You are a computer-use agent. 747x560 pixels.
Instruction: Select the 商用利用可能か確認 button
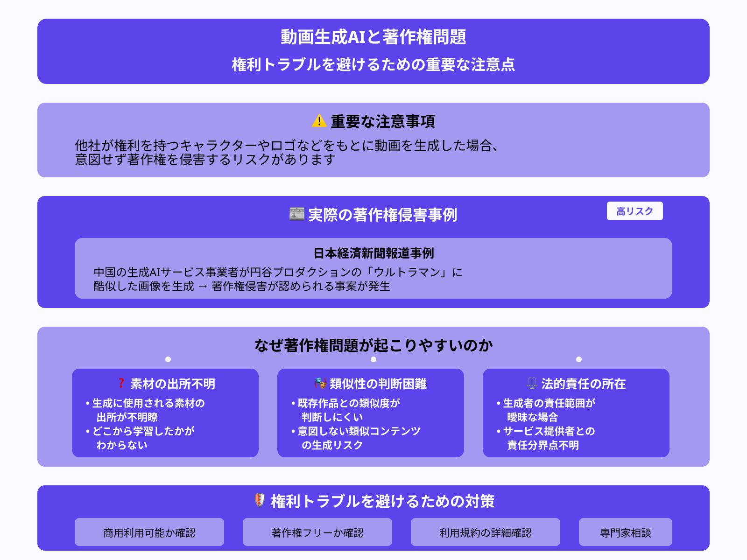coord(149,532)
